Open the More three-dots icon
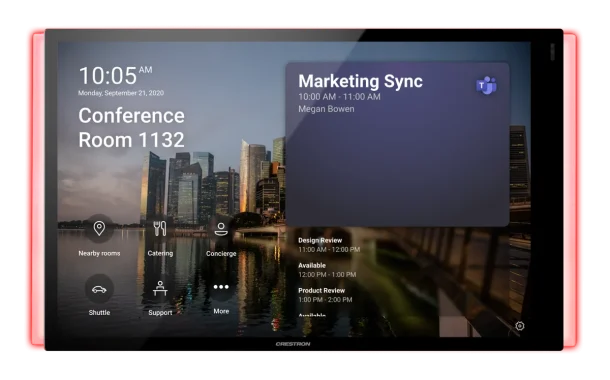Image resolution: width=610 pixels, height=380 pixels. point(221,287)
